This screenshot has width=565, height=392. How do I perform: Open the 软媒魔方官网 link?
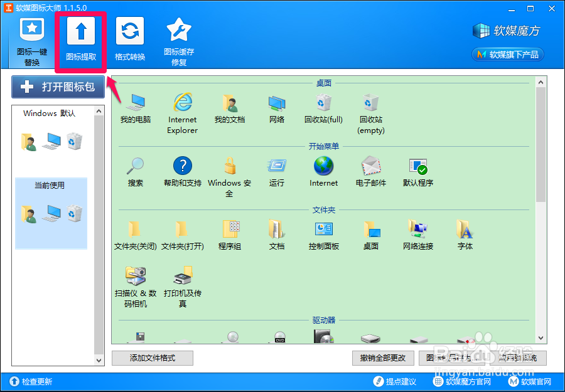tap(466, 381)
